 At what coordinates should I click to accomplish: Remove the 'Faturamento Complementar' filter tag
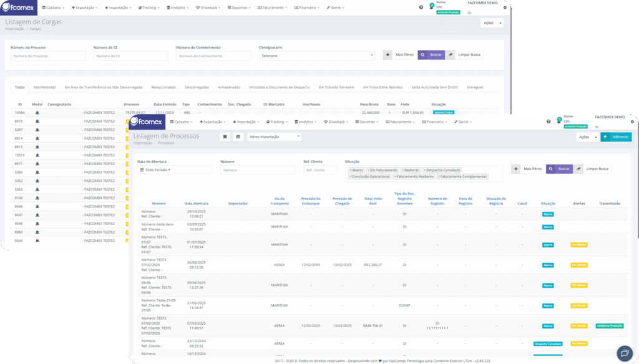[x=438, y=176]
